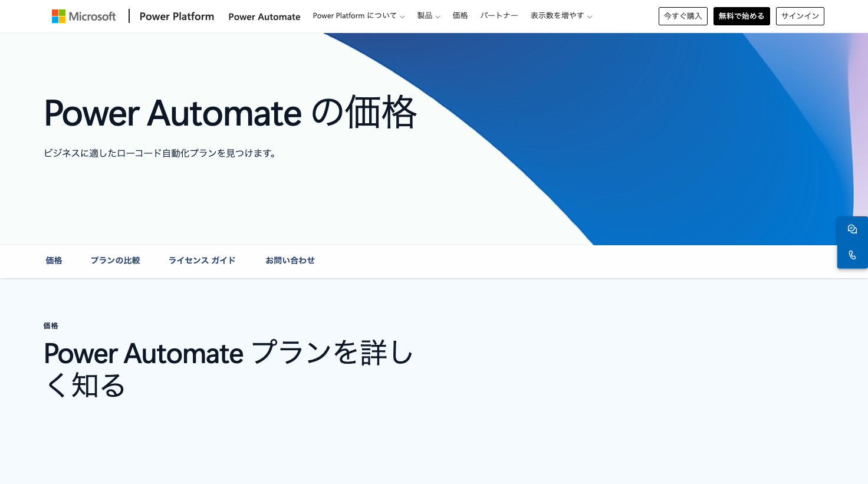
Task: Select the Power Automate プランを詳しく知る heading
Action: 229,369
